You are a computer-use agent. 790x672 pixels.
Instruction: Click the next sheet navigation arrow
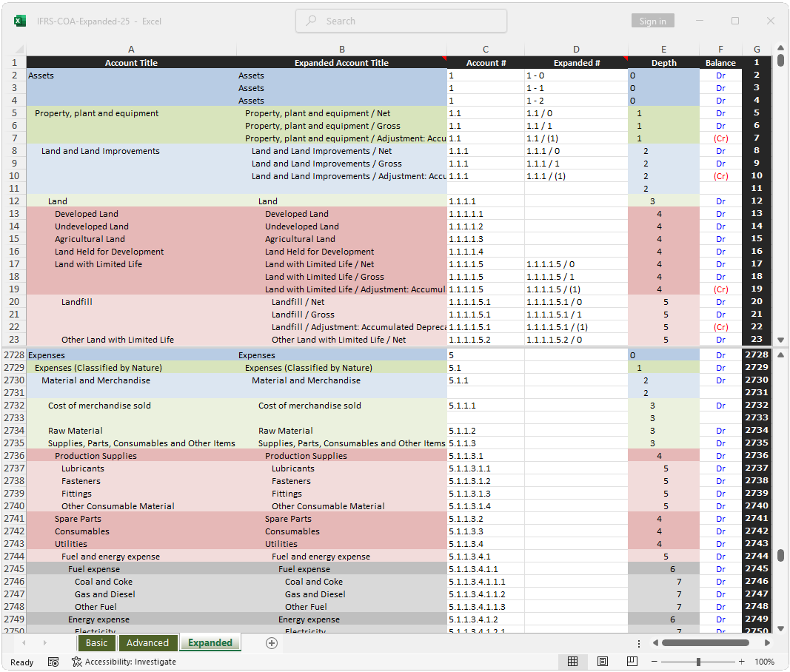point(45,643)
